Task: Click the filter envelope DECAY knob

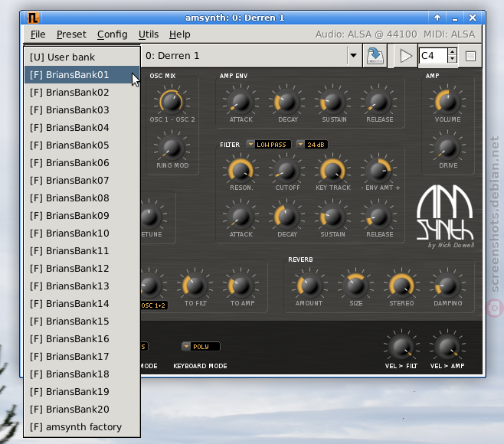Action: [x=286, y=217]
